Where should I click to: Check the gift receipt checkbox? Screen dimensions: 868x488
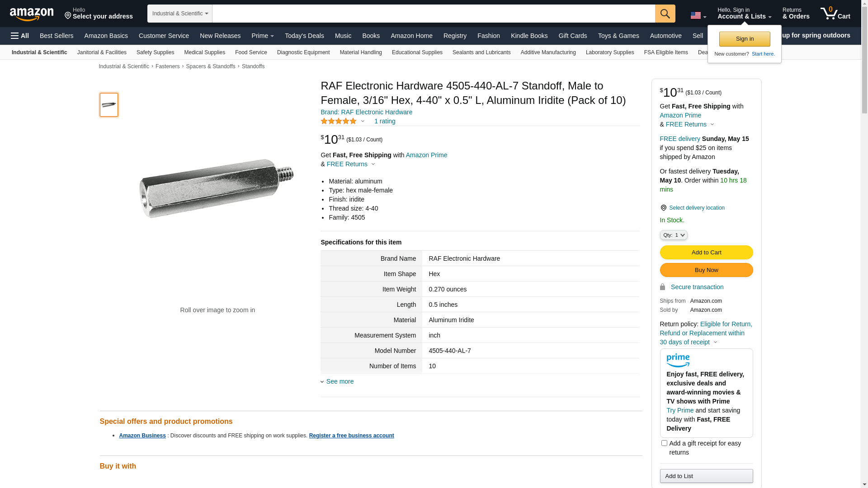click(x=664, y=443)
